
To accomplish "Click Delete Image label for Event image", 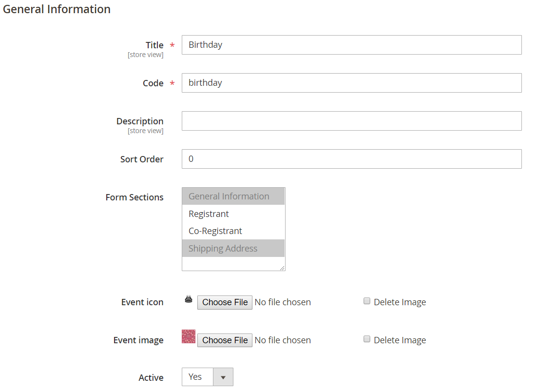I will 400,340.
